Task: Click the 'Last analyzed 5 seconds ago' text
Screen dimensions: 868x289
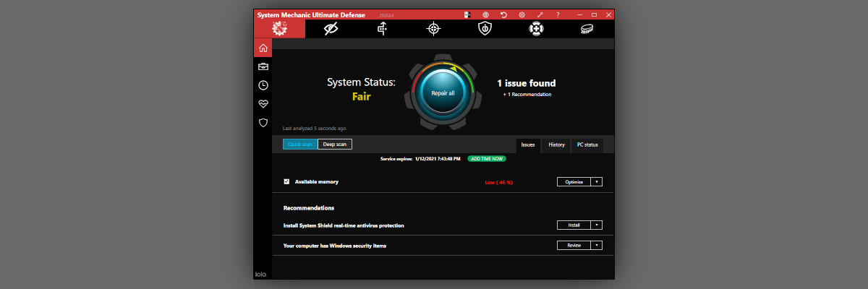Action: pyautogui.click(x=314, y=129)
